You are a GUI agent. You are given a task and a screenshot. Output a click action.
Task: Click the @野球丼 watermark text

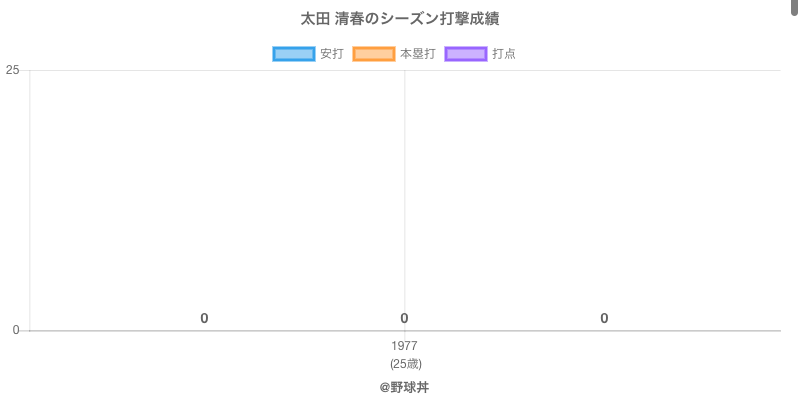click(x=404, y=387)
